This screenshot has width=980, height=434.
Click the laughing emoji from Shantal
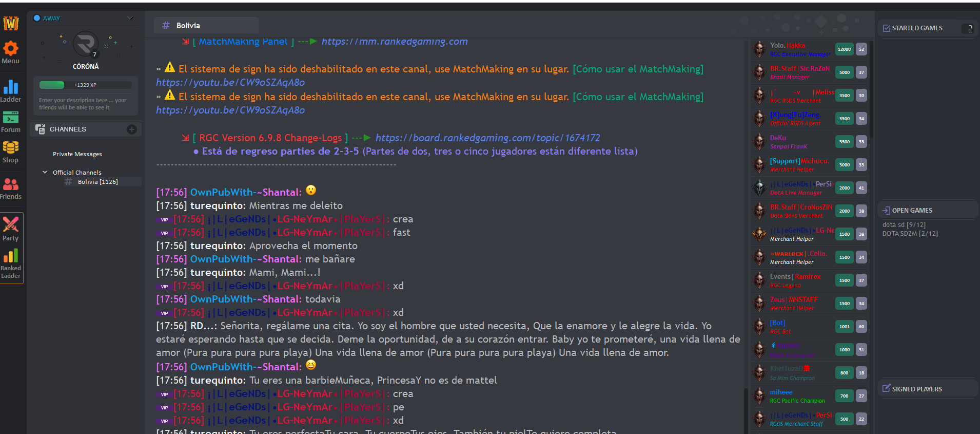[311, 365]
